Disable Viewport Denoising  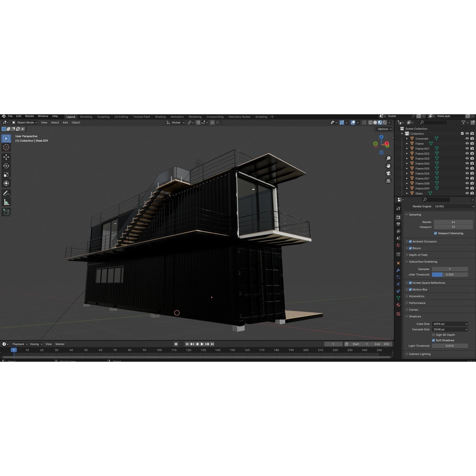click(x=436, y=233)
